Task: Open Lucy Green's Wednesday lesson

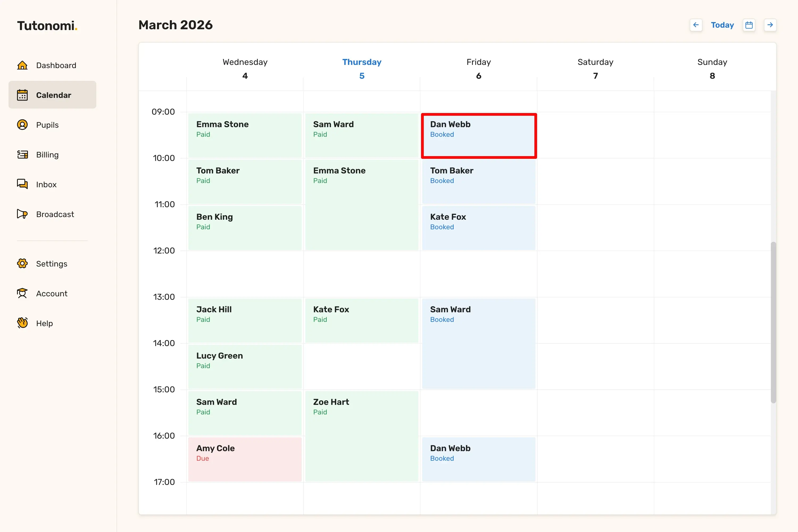Action: [x=245, y=367]
